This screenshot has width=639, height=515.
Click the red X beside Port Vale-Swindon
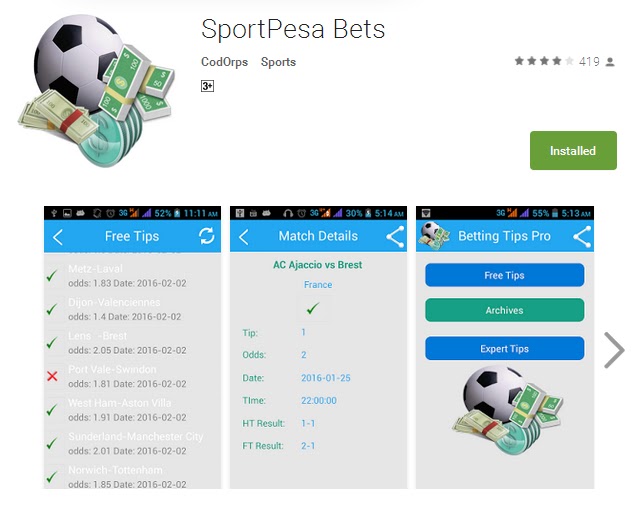(x=52, y=376)
